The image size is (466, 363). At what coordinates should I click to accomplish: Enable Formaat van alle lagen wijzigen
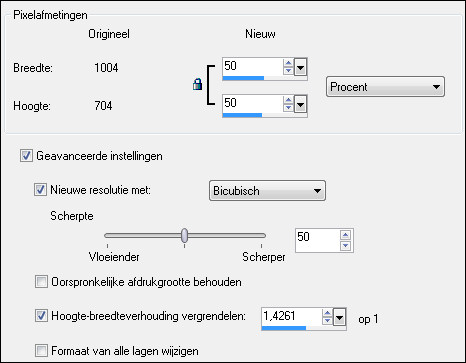41,351
